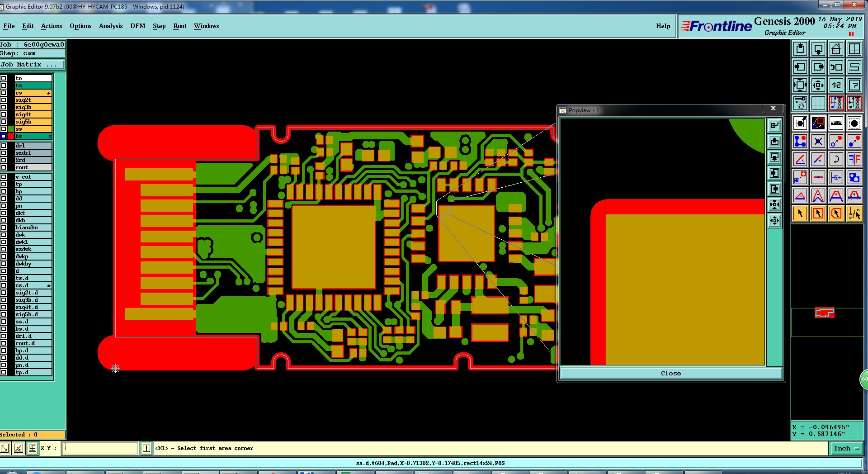868x474 pixels.
Task: Click the Job Matrix ... button
Action: click(x=32, y=65)
